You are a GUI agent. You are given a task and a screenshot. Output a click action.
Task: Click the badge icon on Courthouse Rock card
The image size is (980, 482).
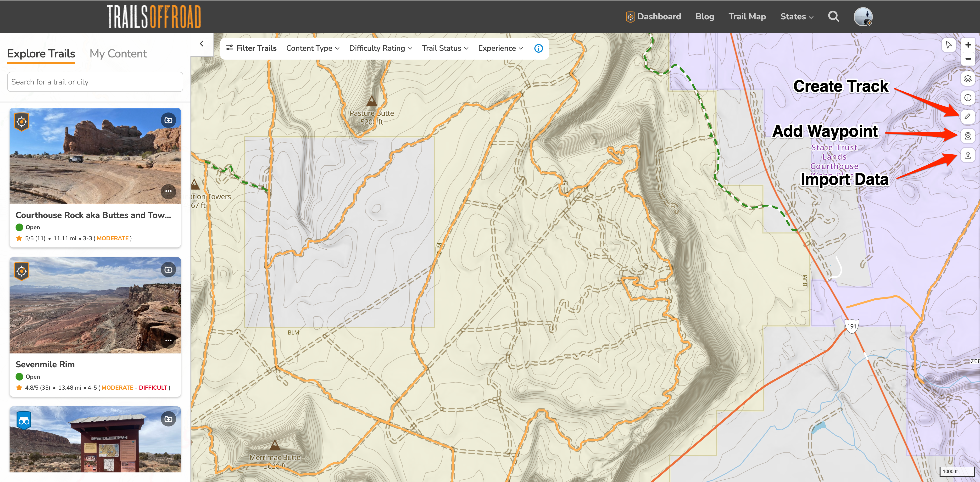click(x=22, y=122)
